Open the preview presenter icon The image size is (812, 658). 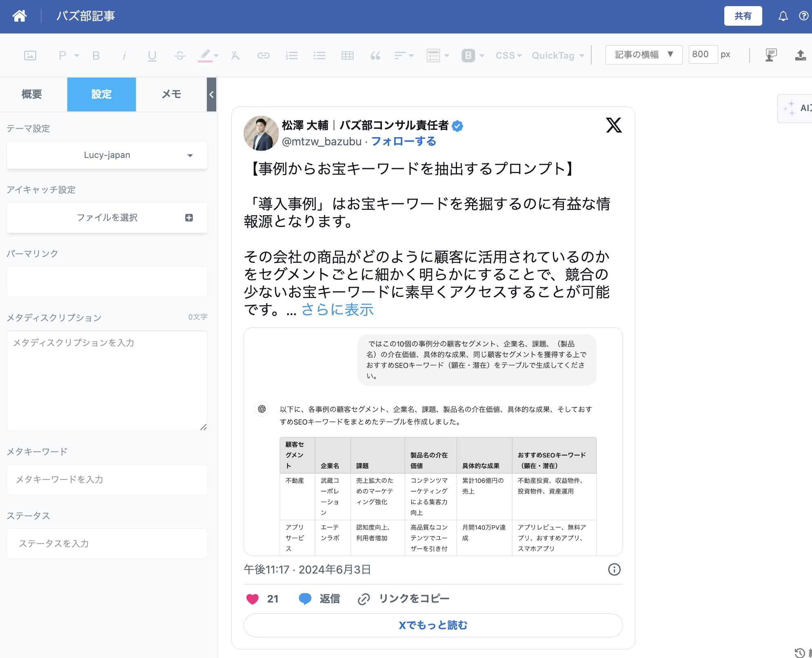pyautogui.click(x=771, y=55)
